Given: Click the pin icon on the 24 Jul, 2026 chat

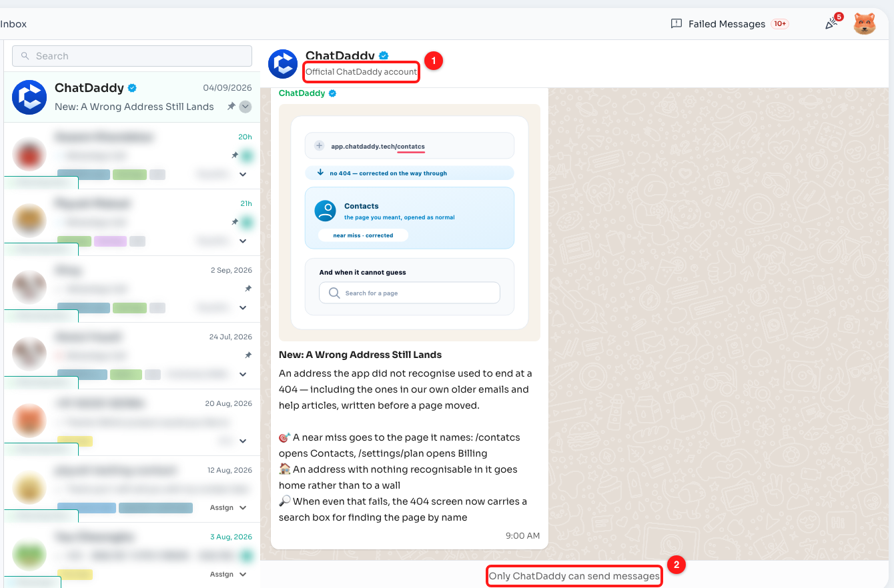Looking at the screenshot, I should coord(248,355).
